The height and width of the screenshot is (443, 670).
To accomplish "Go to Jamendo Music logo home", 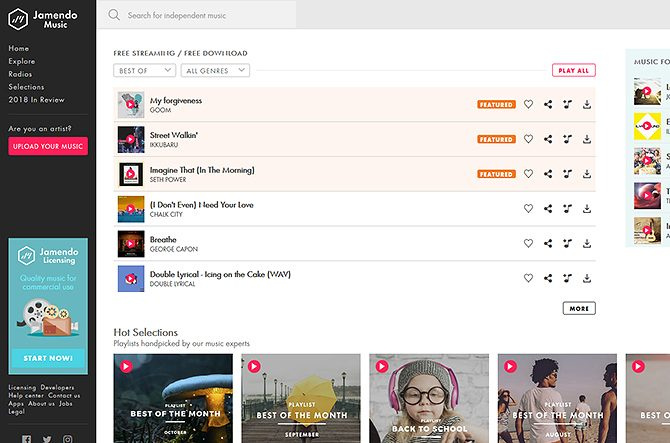I will [x=48, y=18].
